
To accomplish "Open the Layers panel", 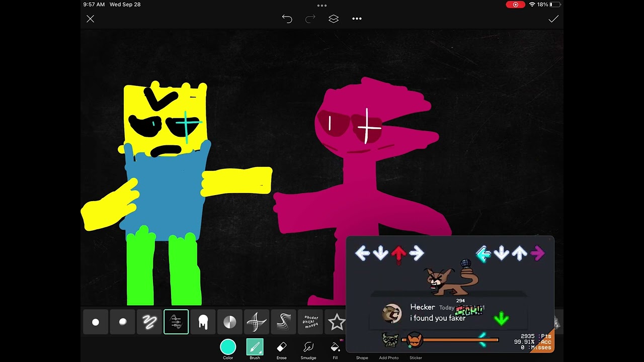I will pos(334,19).
